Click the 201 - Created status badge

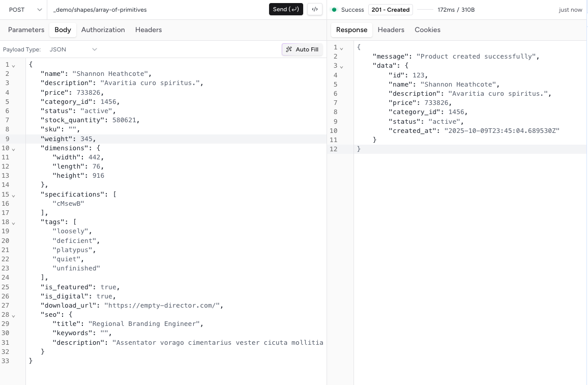[x=390, y=10]
